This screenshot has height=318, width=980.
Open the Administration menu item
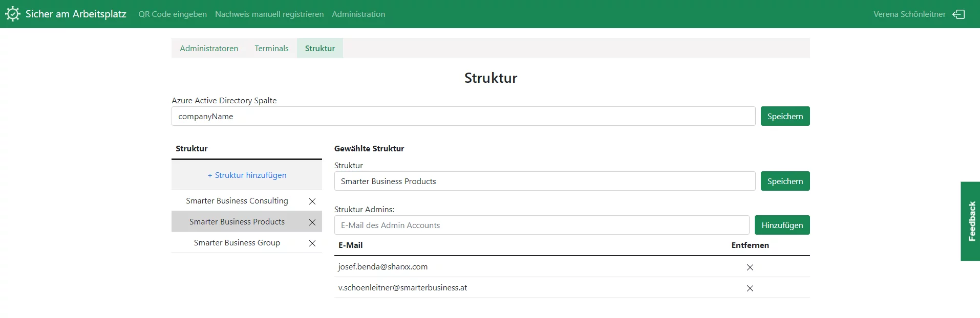(358, 14)
